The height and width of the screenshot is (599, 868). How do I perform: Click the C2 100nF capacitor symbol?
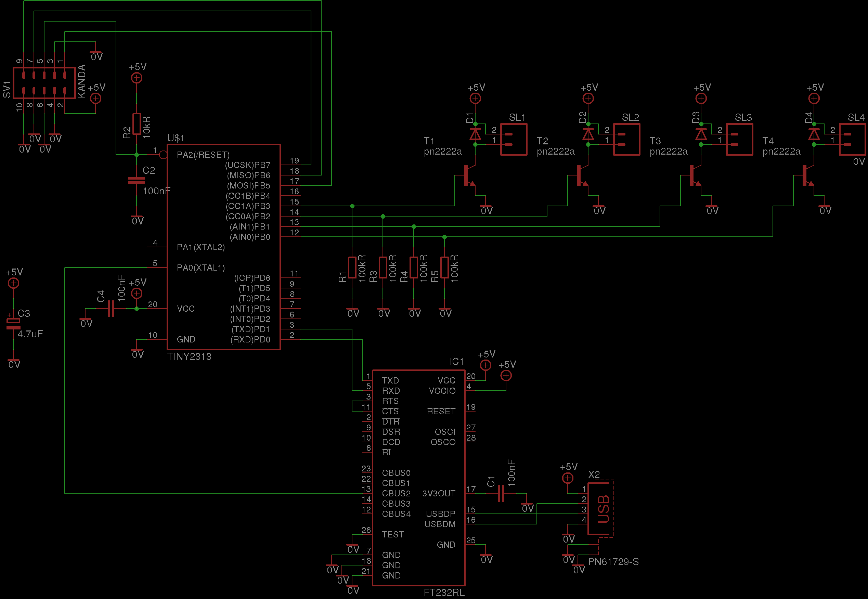(136, 181)
